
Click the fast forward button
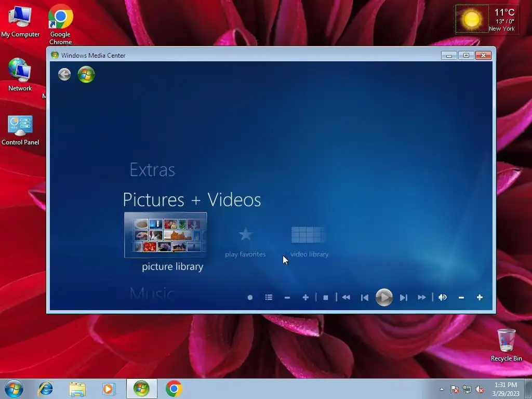click(x=422, y=298)
